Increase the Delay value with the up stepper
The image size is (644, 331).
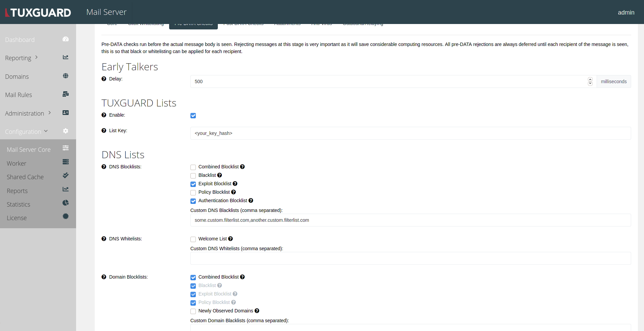590,79
